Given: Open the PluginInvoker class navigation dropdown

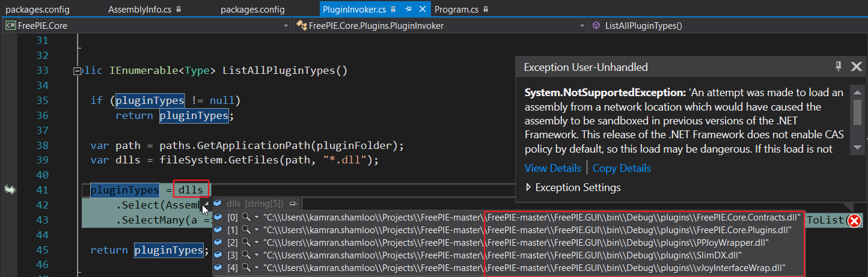Looking at the screenshot, I should click(582, 26).
